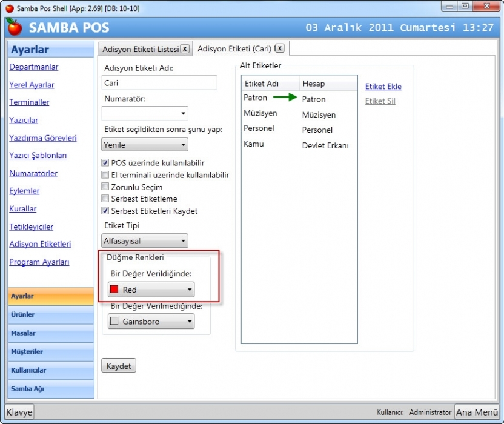Go to Numaratörler link
This screenshot has width=504, height=424.
click(33, 174)
